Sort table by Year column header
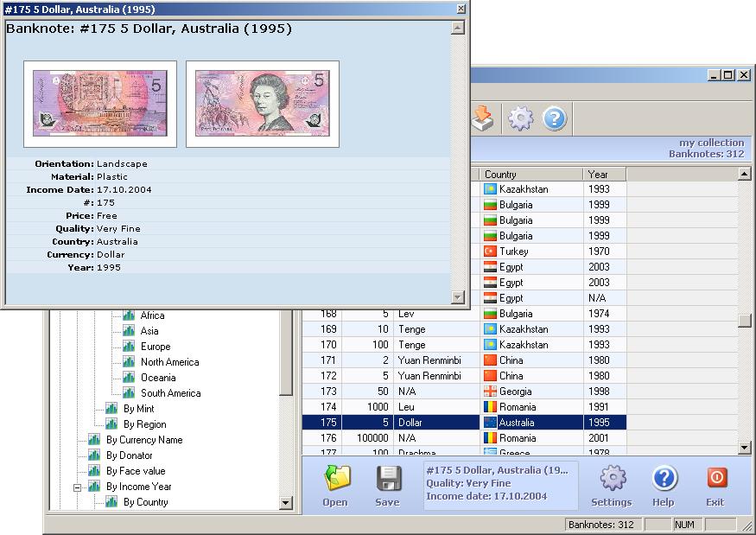 pyautogui.click(x=605, y=174)
